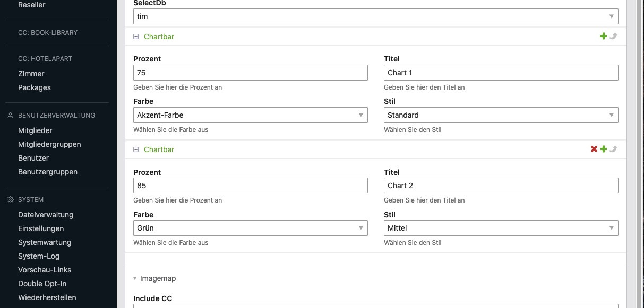Click the System gear icon in sidebar
644x308 pixels.
(10, 200)
